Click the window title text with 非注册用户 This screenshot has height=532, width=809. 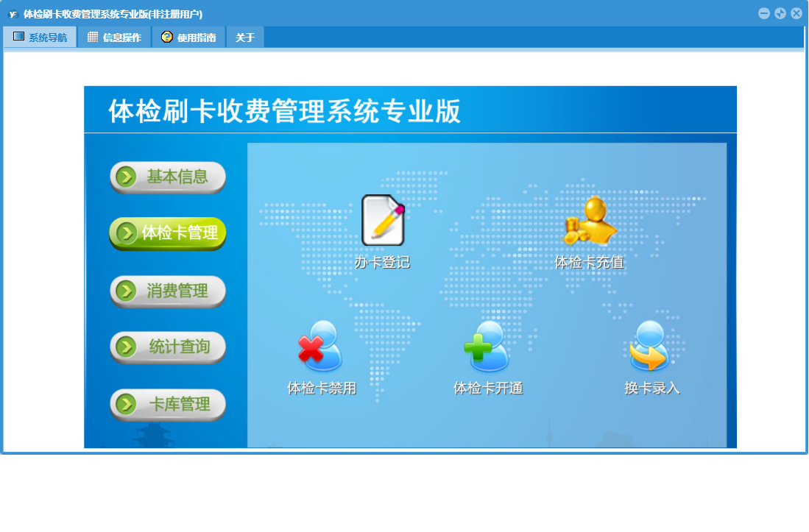(x=113, y=14)
